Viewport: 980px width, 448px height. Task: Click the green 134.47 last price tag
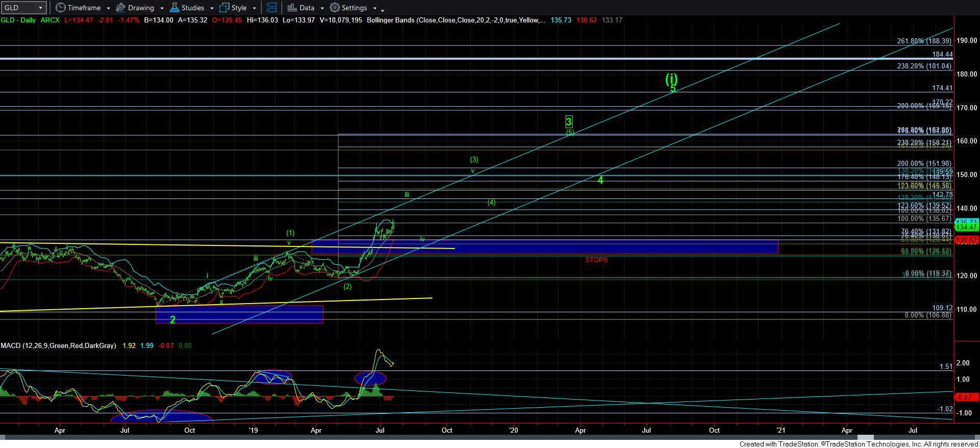[966, 227]
